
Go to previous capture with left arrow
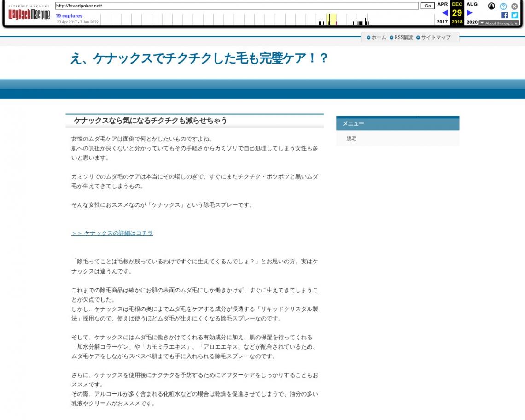click(445, 13)
